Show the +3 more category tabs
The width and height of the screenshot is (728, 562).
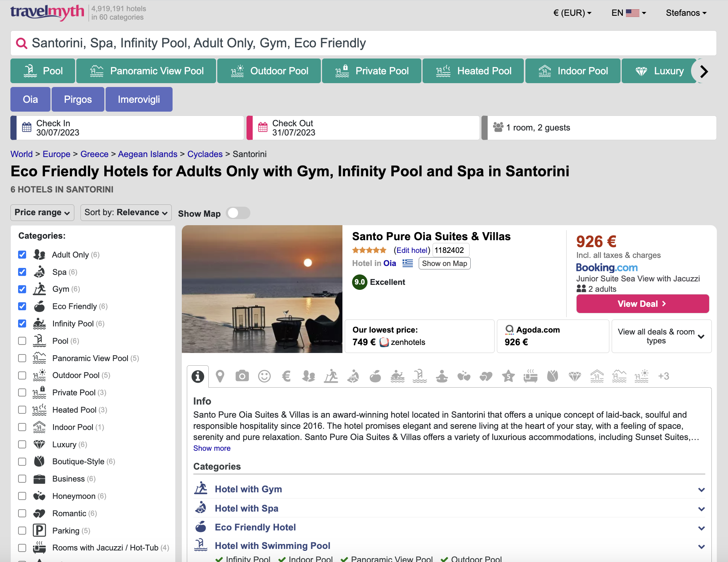point(663,376)
